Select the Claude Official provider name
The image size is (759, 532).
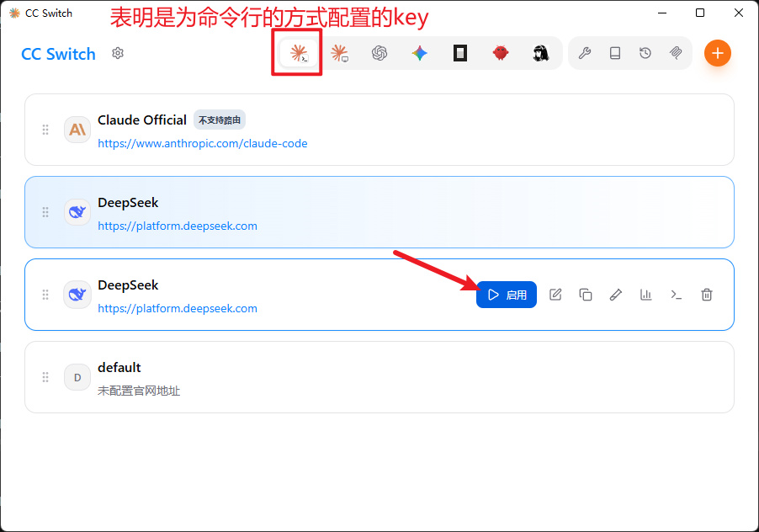click(142, 120)
